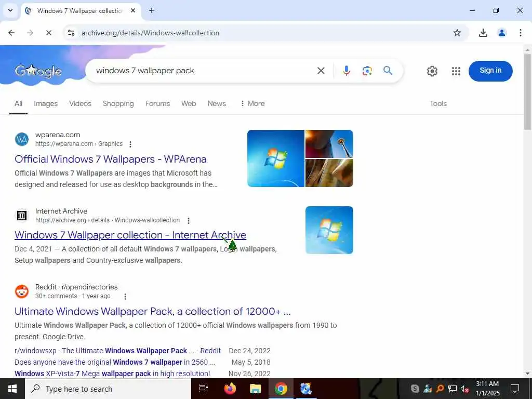Click the address bar URL
This screenshot has height=399, width=532.
tap(150, 33)
